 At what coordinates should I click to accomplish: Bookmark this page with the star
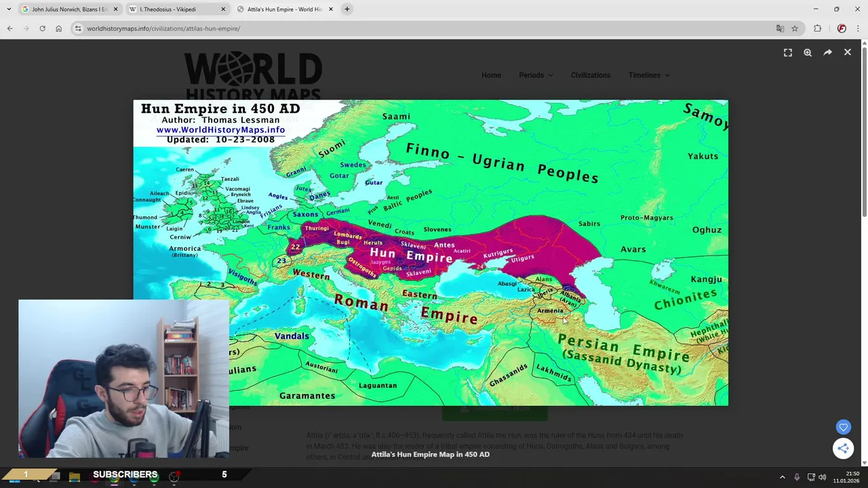coord(795,28)
